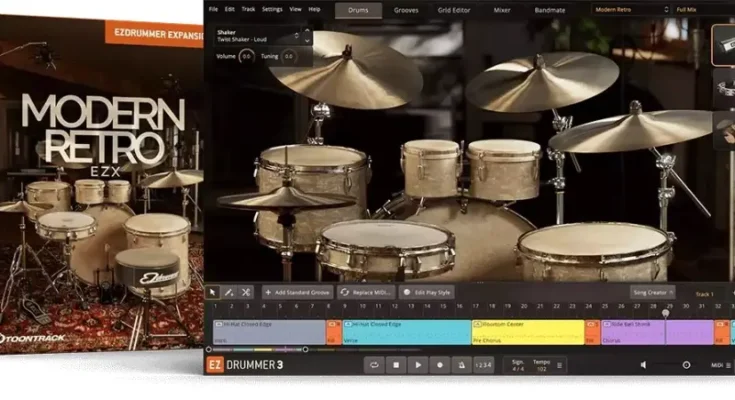Select the arrow pointer tool

point(213,292)
